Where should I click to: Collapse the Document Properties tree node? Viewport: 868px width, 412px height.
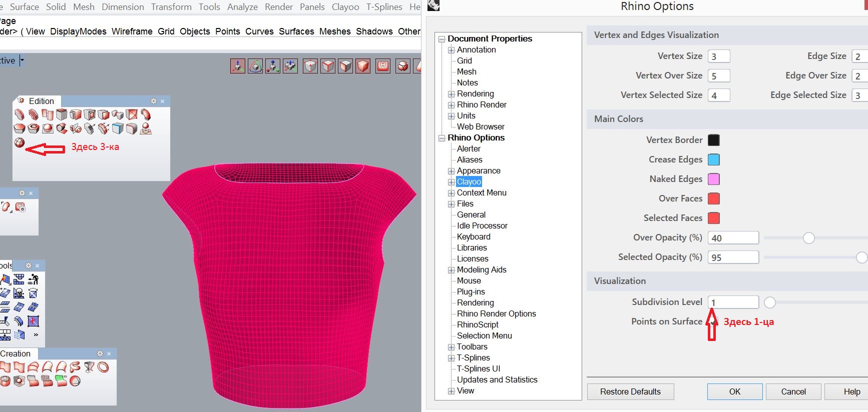coord(442,39)
